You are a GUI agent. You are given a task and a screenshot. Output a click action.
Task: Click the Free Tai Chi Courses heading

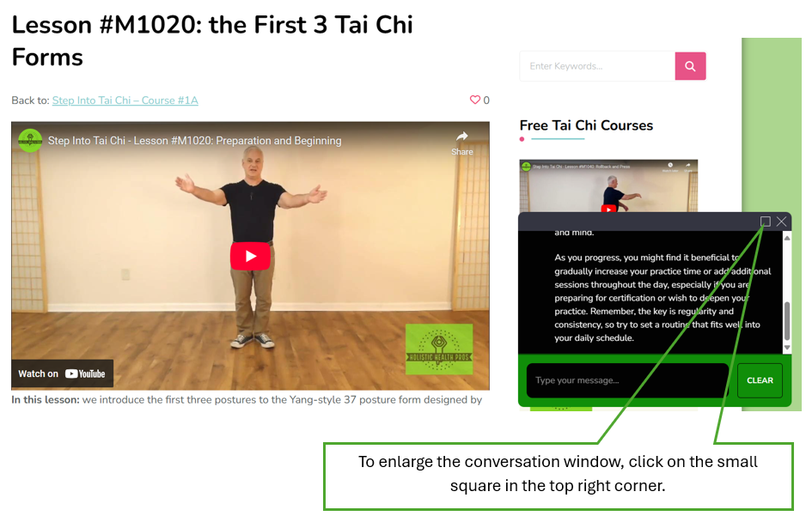click(x=586, y=125)
